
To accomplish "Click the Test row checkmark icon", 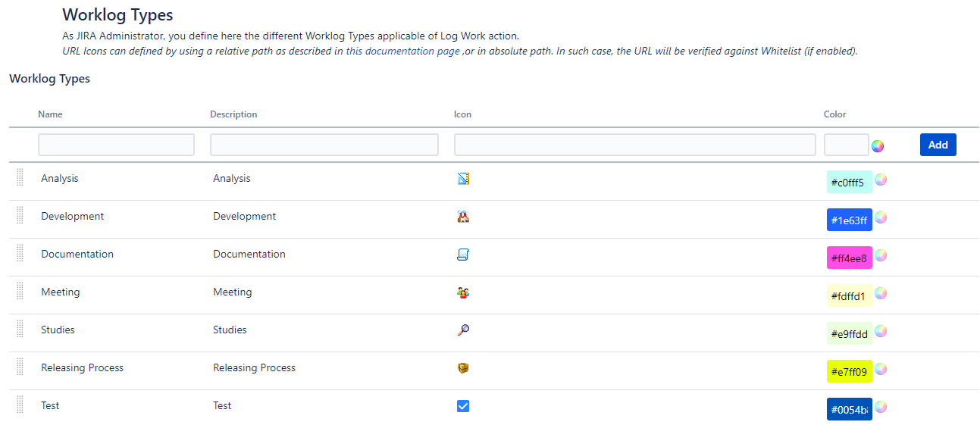I will [463, 406].
